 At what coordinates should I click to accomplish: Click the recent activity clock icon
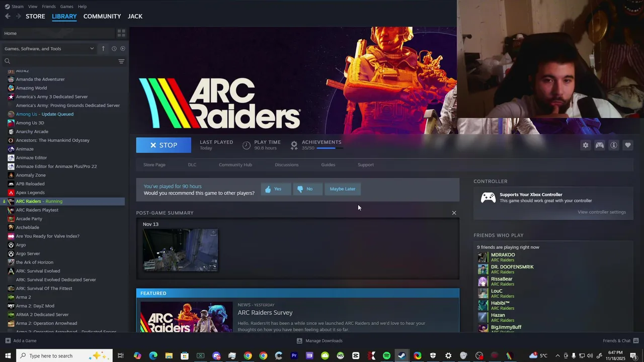(x=114, y=49)
